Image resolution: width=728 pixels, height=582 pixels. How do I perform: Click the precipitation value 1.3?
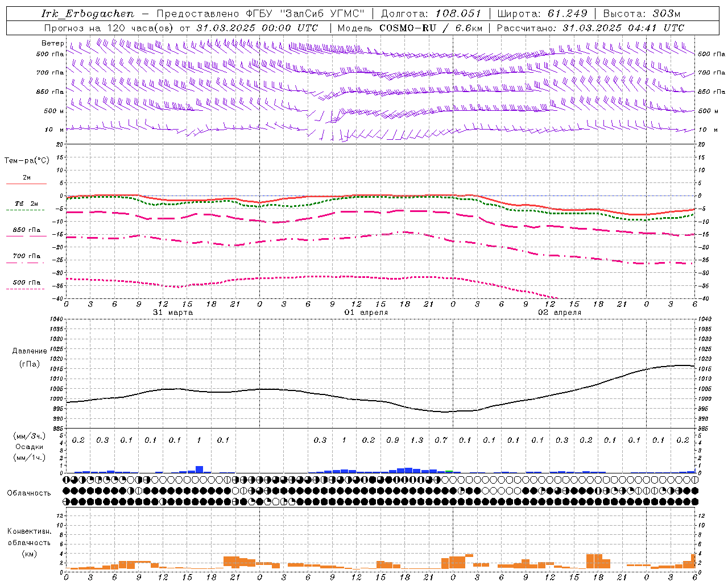417,440
